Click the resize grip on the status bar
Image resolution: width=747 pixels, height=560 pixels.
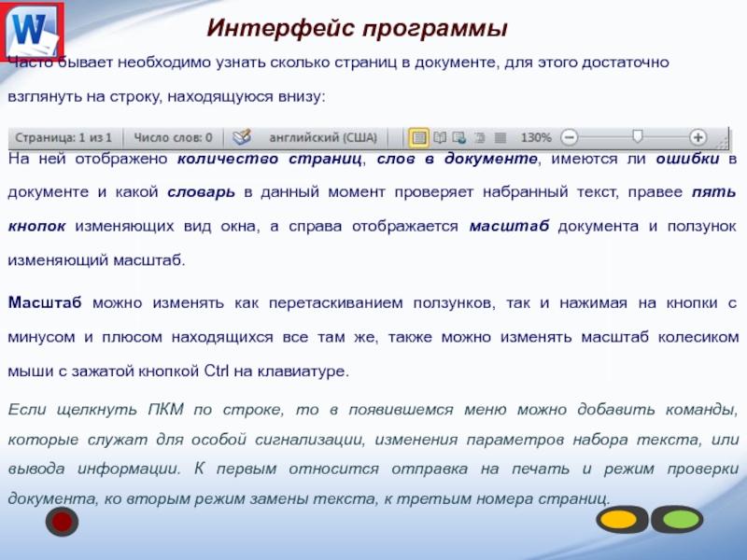point(723,142)
